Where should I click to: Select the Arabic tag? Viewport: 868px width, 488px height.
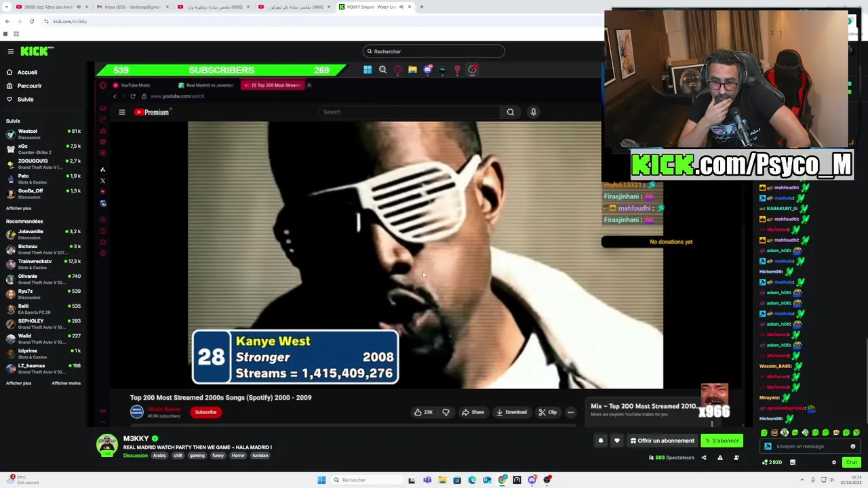[x=159, y=455]
